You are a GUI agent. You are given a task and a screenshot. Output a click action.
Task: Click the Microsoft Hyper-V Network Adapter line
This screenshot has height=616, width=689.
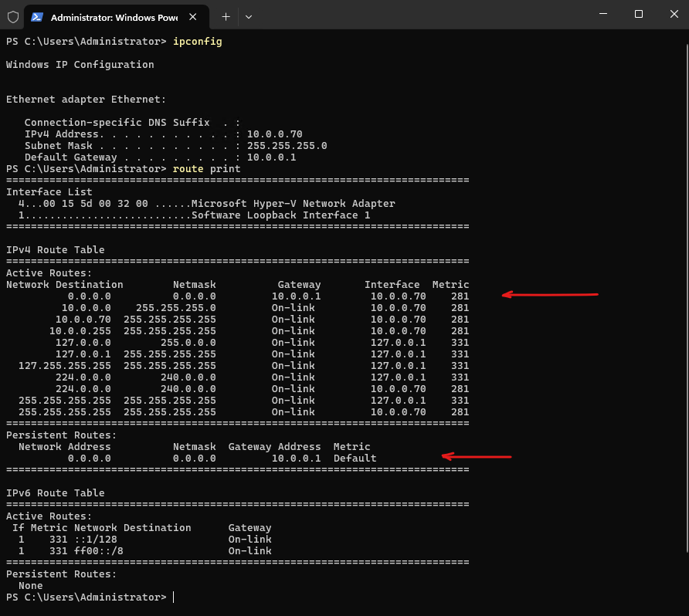tap(206, 204)
